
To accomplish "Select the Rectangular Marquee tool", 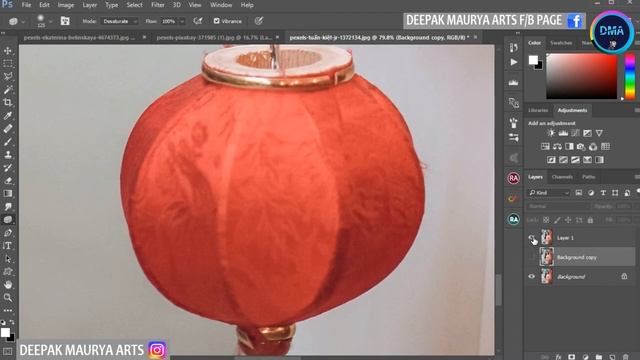I will click(x=8, y=64).
